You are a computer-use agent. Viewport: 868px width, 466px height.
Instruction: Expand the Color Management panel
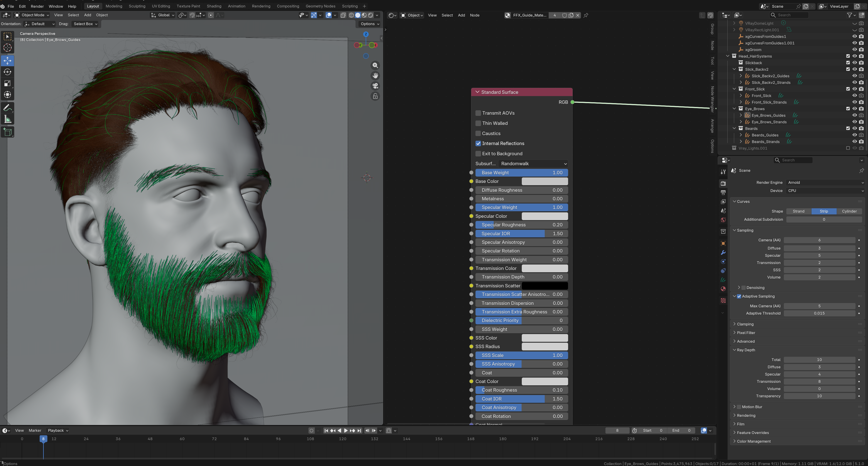(754, 442)
